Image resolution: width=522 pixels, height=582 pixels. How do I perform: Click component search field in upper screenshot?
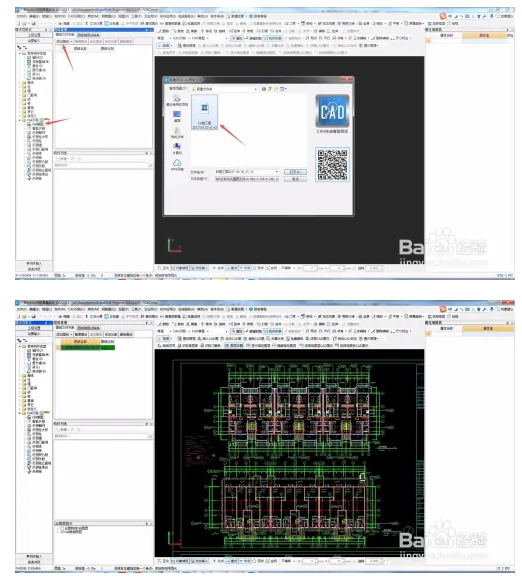click(x=101, y=165)
